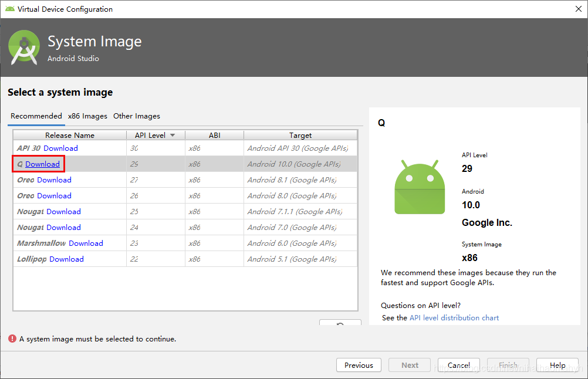Image resolution: width=588 pixels, height=379 pixels.
Task: Click the Previous button
Action: pos(359,365)
